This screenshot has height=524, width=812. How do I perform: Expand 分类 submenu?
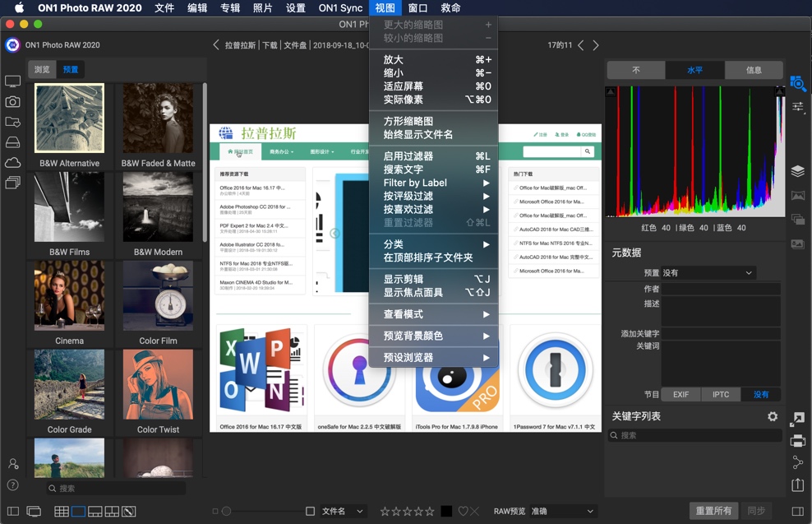[433, 244]
